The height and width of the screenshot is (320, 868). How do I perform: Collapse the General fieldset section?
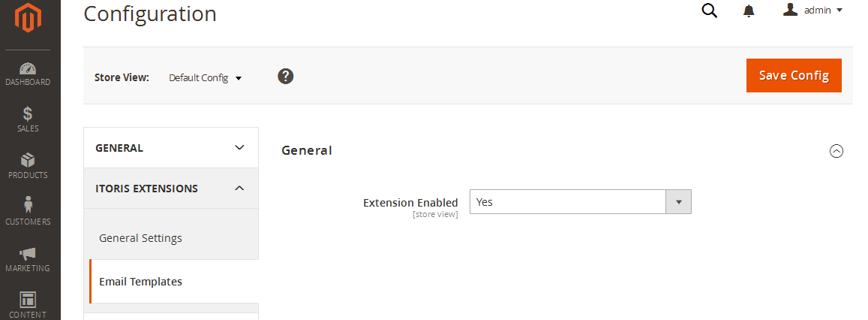click(x=836, y=151)
